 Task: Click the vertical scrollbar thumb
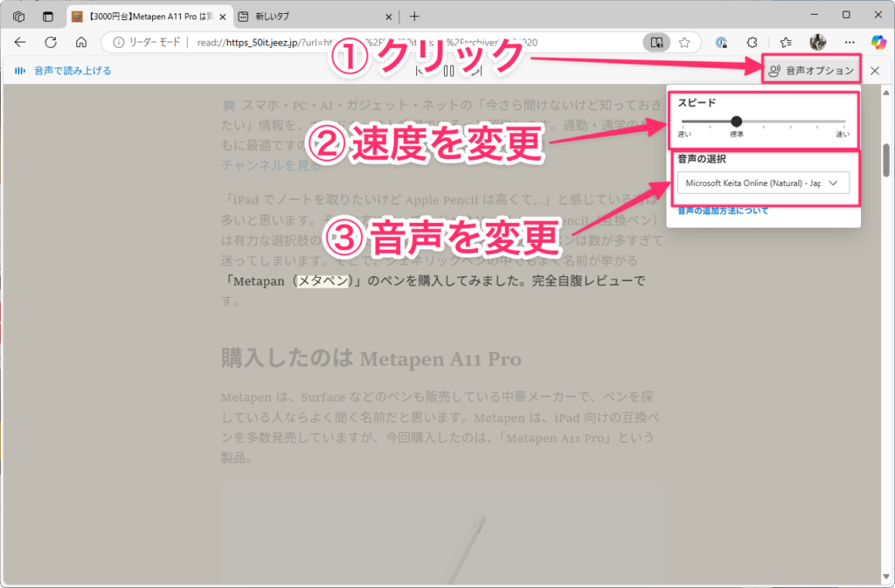(886, 160)
